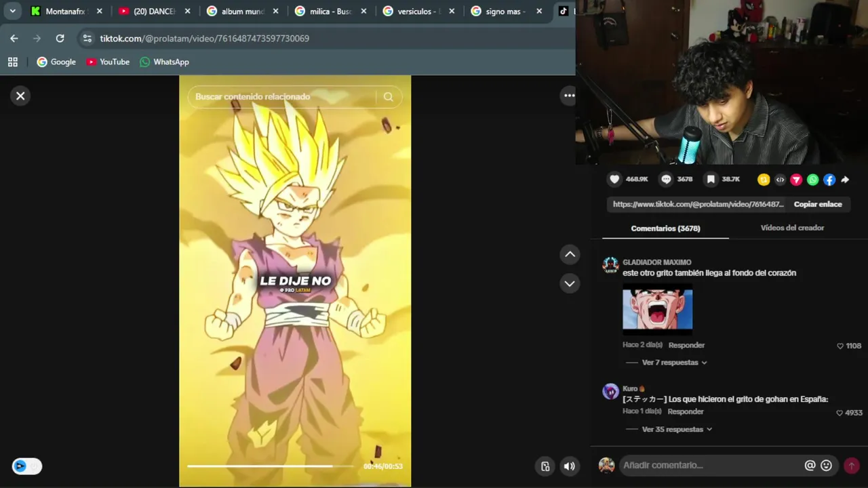Open the YouTube bookmark
The image size is (868, 488).
[108, 62]
